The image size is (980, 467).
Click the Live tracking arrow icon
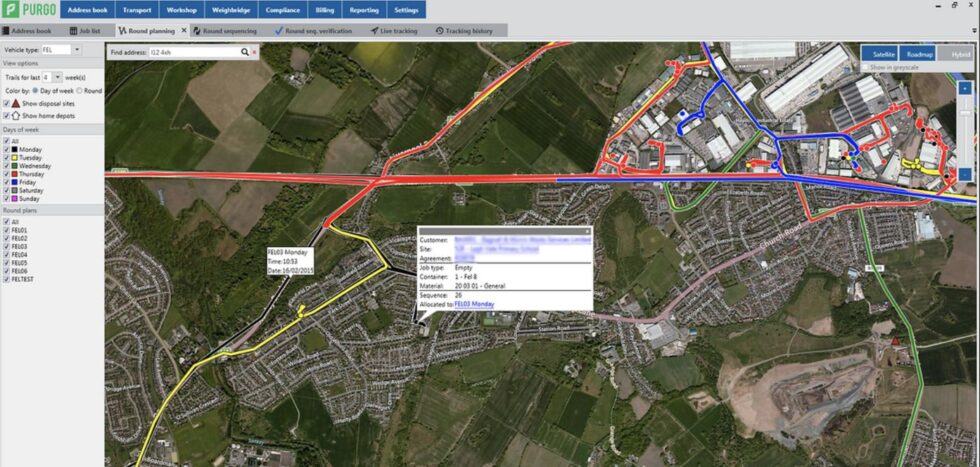click(374, 31)
